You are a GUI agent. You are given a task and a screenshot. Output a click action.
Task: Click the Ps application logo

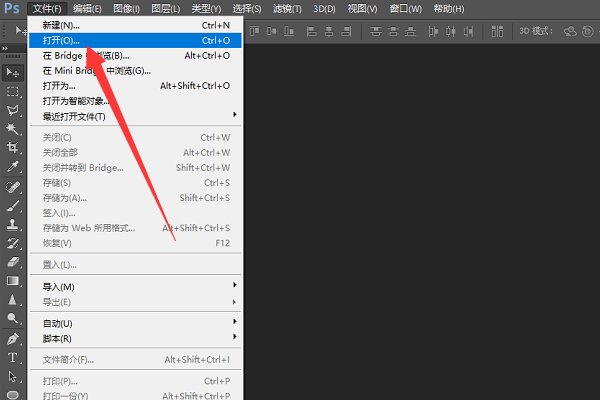pos(12,9)
